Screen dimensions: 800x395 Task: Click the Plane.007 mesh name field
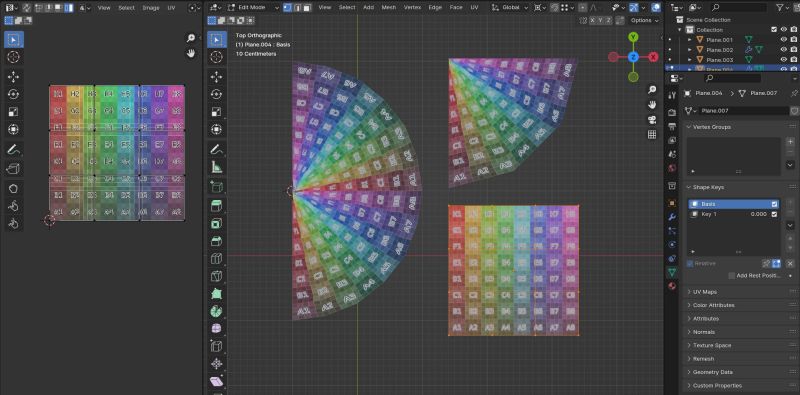(743, 111)
